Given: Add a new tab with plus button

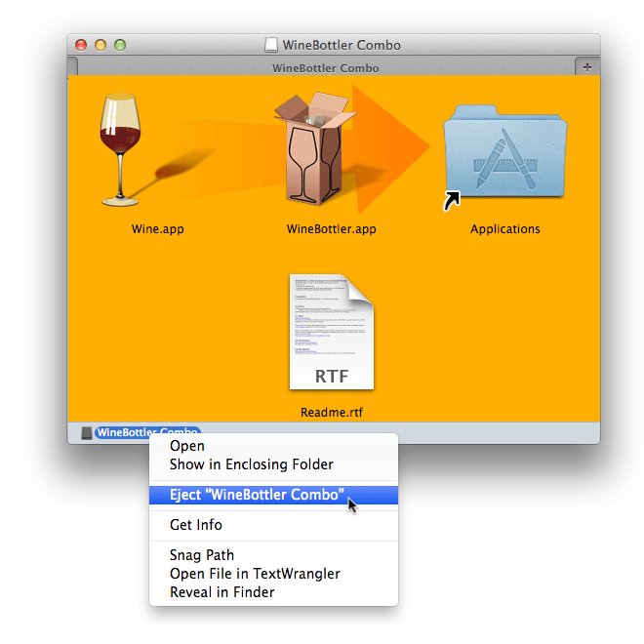Looking at the screenshot, I should [x=587, y=67].
